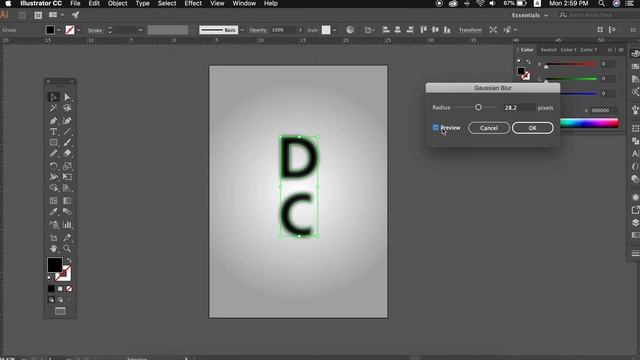Screen dimensions: 640x360
Task: Open the Type menu
Action: tap(142, 4)
